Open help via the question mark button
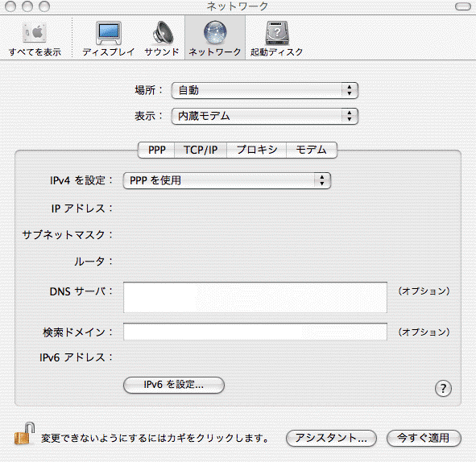This screenshot has height=462, width=476. [x=443, y=388]
